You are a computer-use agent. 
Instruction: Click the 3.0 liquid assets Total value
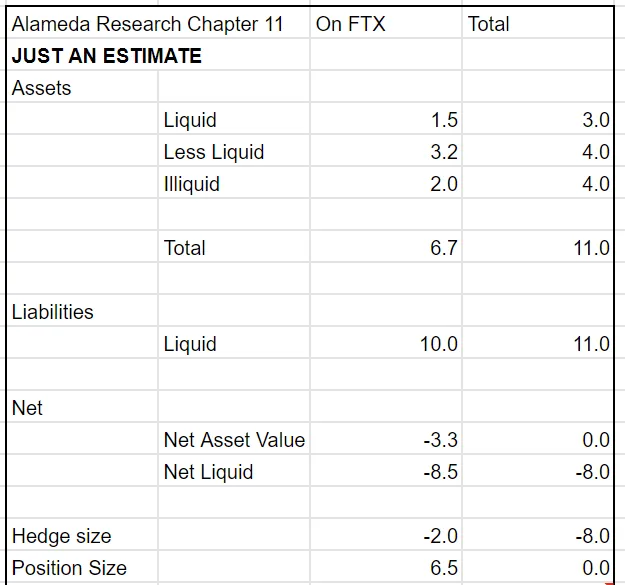[595, 120]
